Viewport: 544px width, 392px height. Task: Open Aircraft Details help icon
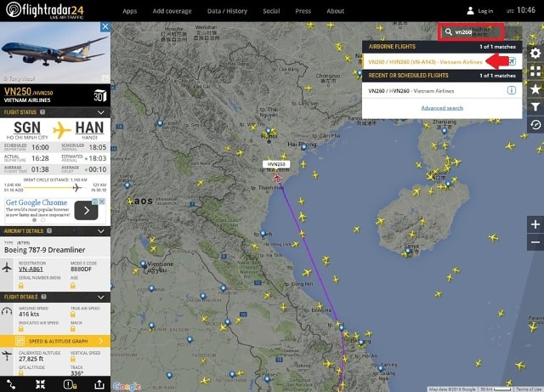click(x=49, y=231)
